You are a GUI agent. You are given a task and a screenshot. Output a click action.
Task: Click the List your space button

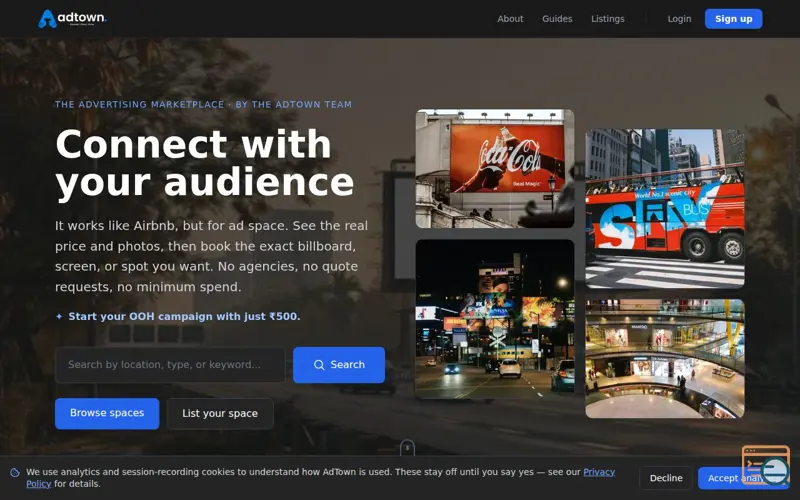220,413
